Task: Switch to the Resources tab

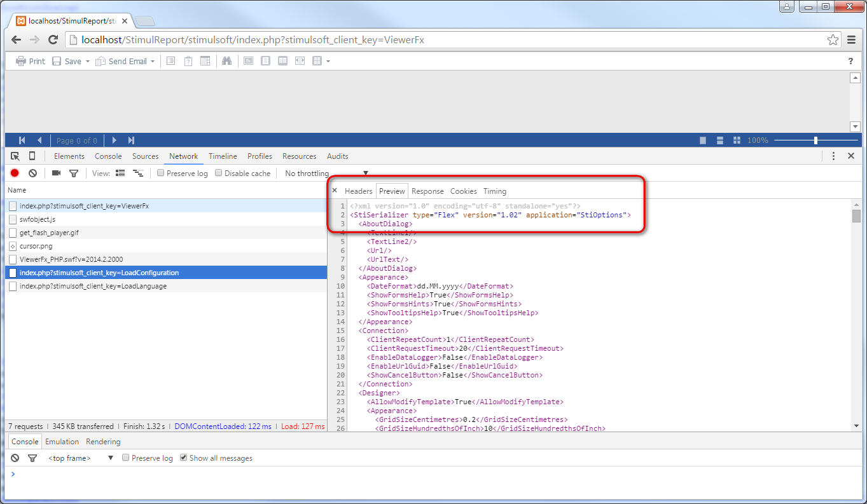Action: click(x=300, y=156)
